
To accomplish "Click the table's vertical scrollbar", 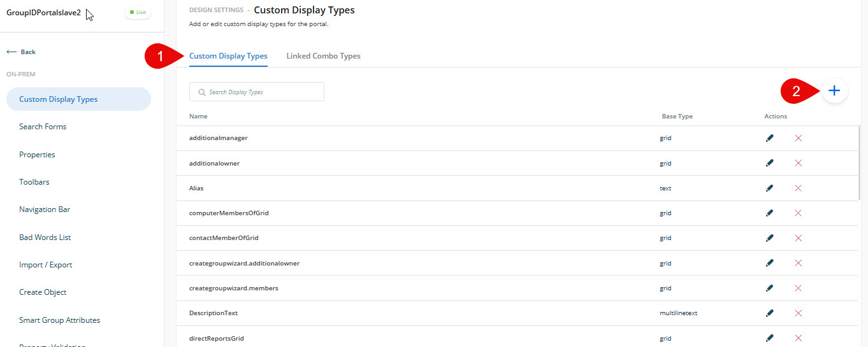I will [x=859, y=163].
